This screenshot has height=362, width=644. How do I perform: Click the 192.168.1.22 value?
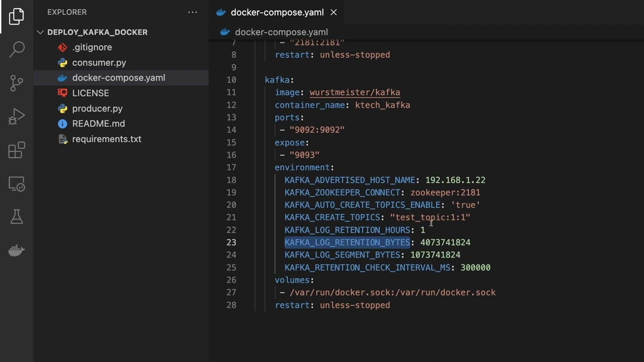455,180
